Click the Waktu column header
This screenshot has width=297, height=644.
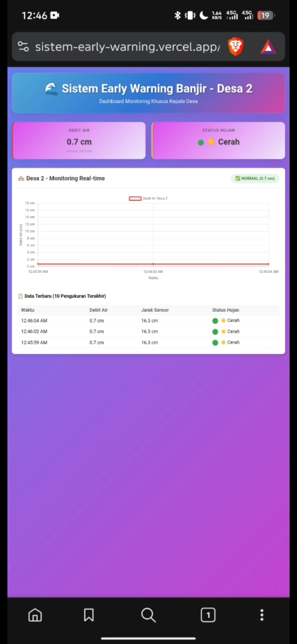(28, 310)
